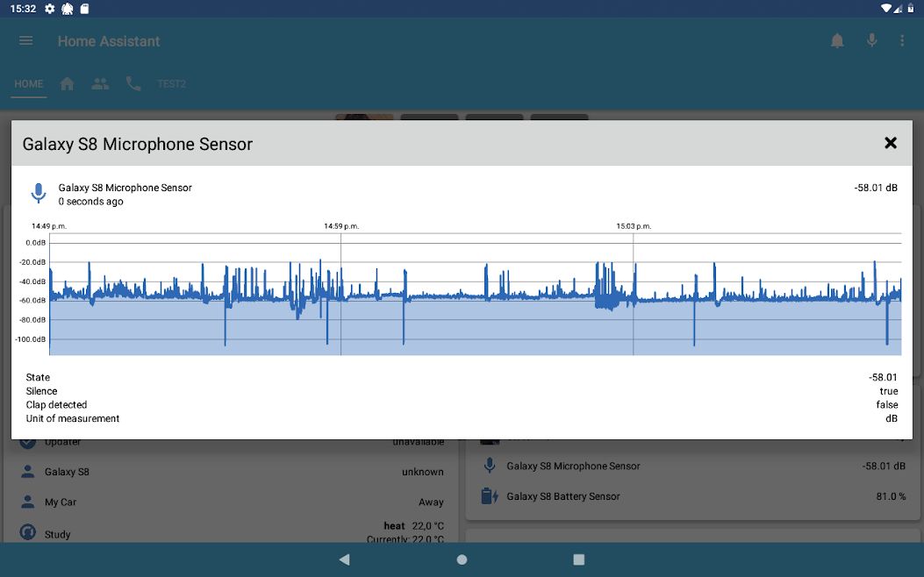Click the -20.0dB axis label
Screen dimensions: 924x577
coord(32,262)
